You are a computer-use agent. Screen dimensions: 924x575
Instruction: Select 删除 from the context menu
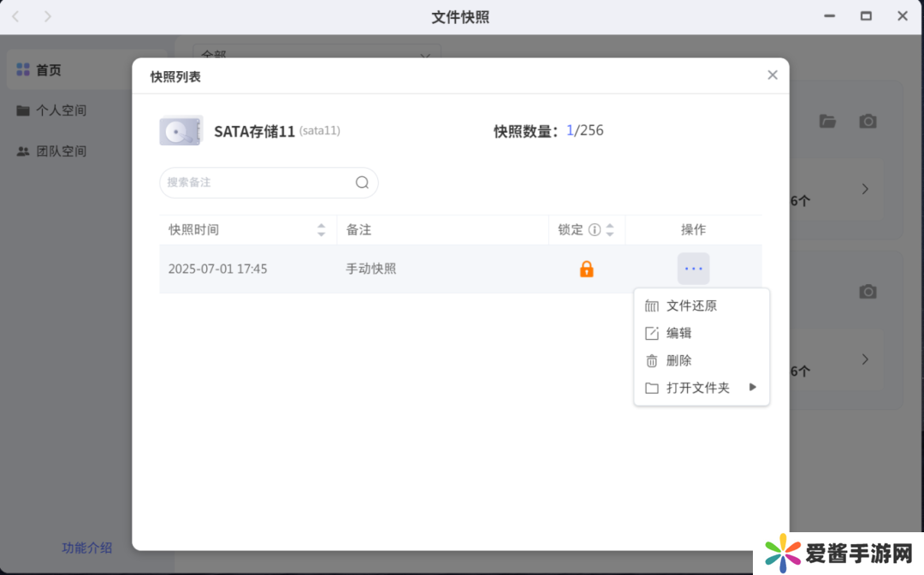pyautogui.click(x=678, y=360)
